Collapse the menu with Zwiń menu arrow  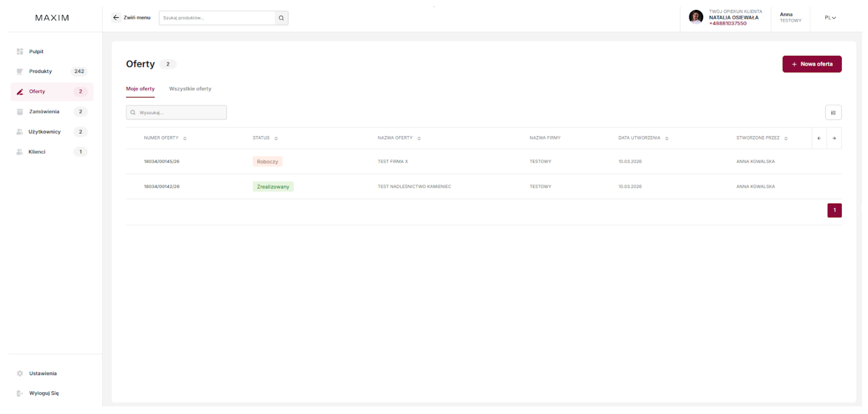[116, 18]
